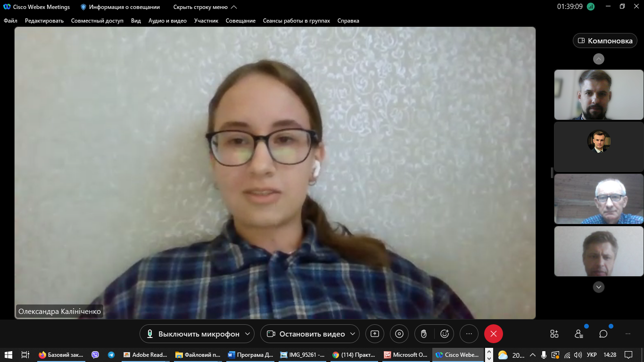Click the Информация о совещании shield button
Viewport: 644px width, 362px height.
point(120,7)
